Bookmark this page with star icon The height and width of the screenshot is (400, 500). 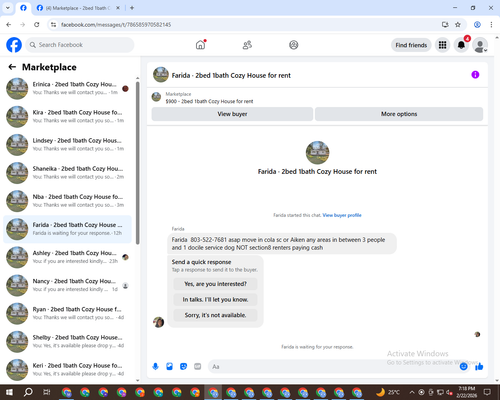point(458,24)
